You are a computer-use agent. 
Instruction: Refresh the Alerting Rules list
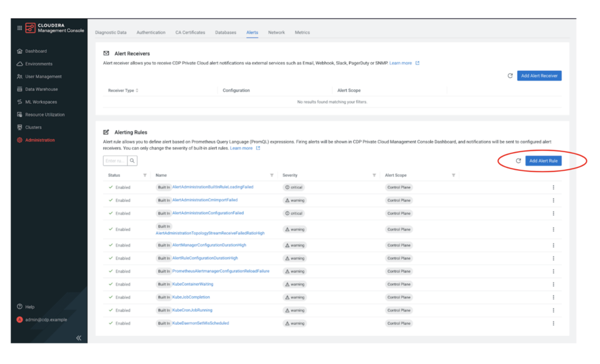[x=518, y=160]
